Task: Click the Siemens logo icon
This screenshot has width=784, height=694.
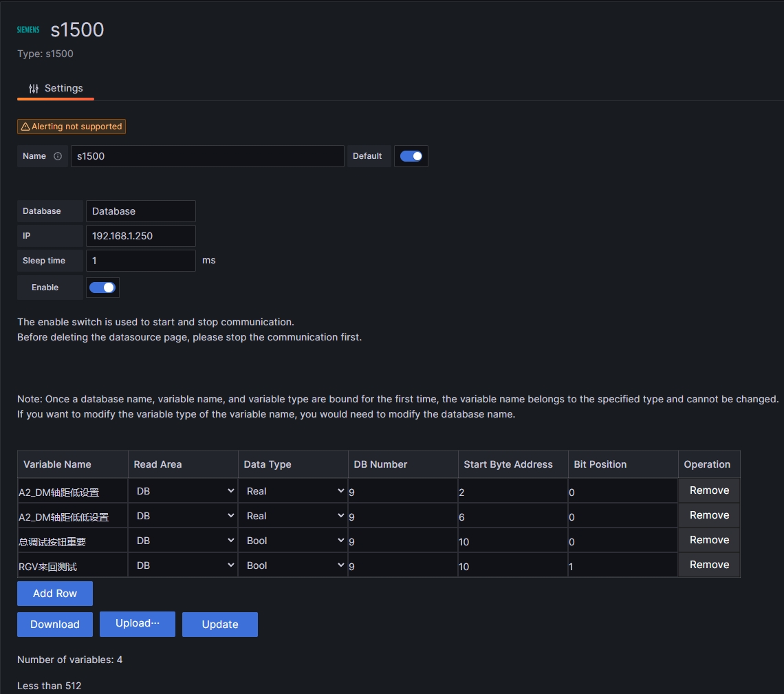Action: (x=28, y=30)
